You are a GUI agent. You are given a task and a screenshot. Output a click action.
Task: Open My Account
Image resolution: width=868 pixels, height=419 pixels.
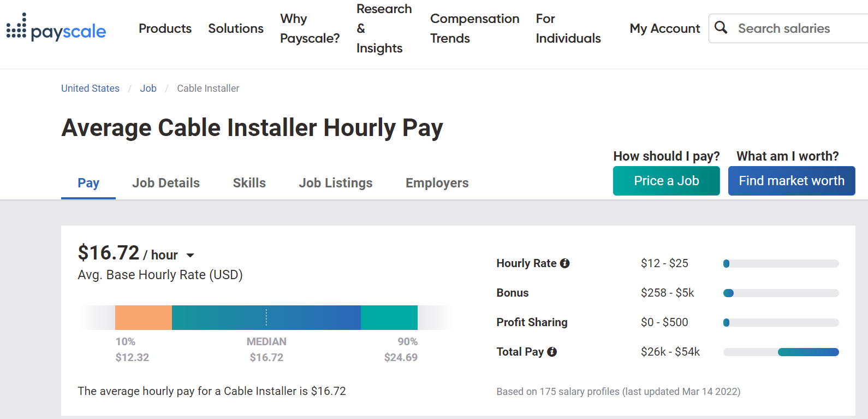pos(664,28)
